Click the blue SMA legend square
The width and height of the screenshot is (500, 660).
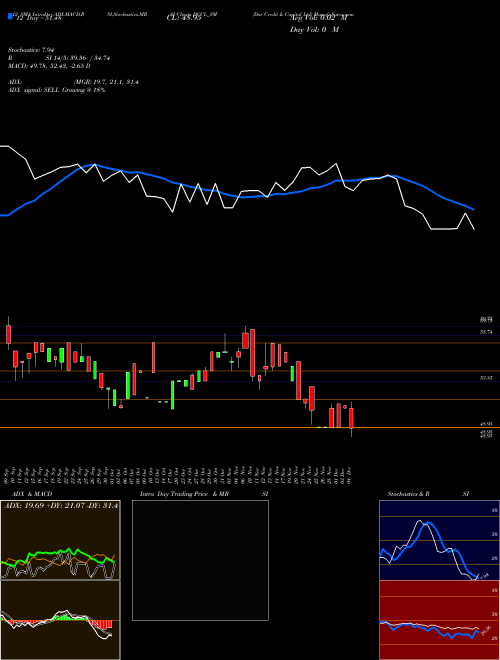click(x=10, y=17)
